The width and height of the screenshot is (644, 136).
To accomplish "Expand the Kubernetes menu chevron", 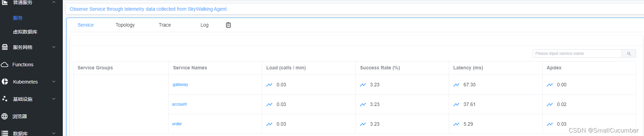I will tap(54, 81).
